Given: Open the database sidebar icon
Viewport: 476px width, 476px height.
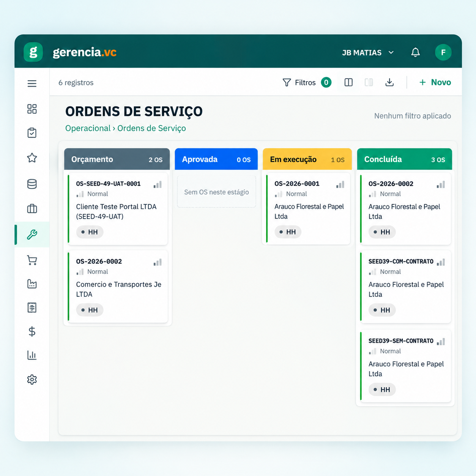Looking at the screenshot, I should (32, 184).
